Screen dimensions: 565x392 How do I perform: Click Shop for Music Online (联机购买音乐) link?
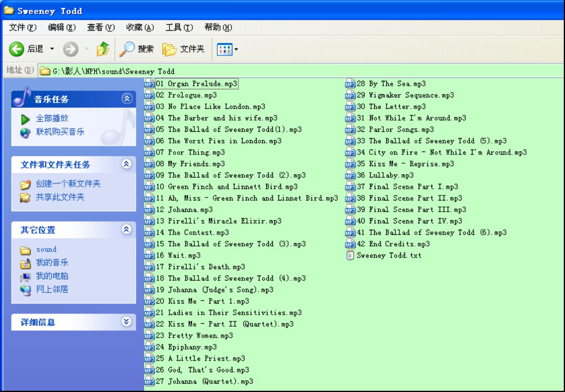click(60, 132)
